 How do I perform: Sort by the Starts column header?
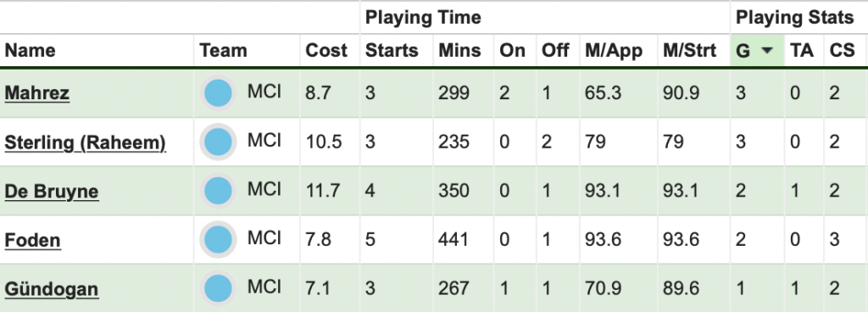pyautogui.click(x=392, y=51)
